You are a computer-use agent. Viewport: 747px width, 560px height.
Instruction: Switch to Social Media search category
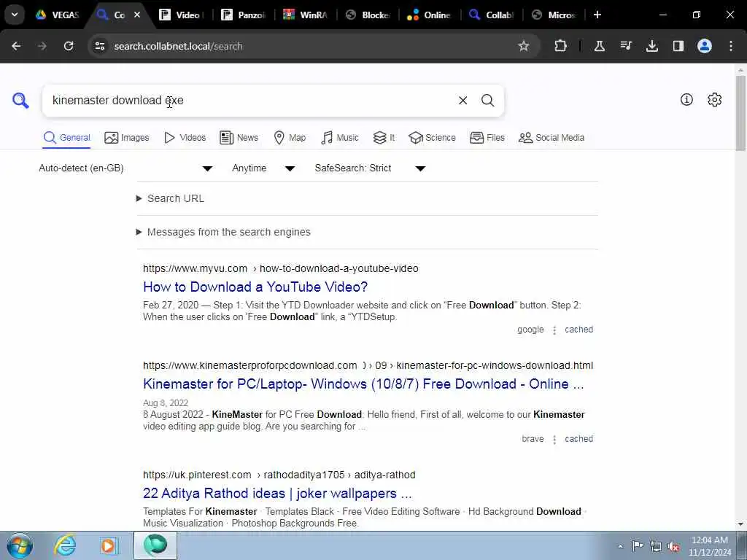point(551,138)
